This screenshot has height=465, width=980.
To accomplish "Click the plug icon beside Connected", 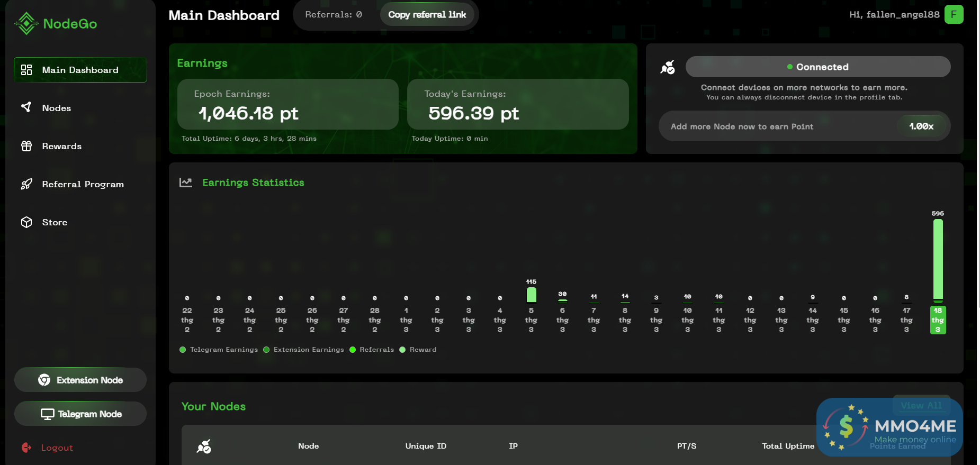I will point(668,67).
